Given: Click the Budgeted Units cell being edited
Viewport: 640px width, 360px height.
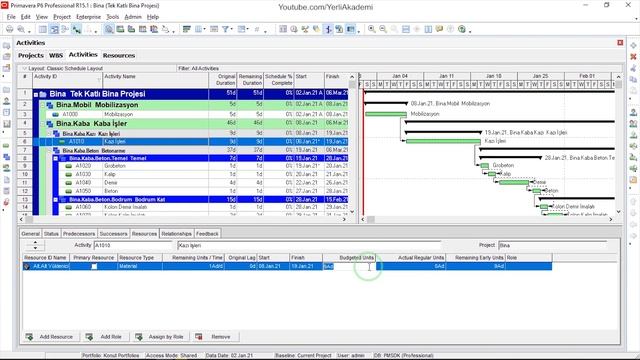Looking at the screenshot, I should click(x=349, y=266).
